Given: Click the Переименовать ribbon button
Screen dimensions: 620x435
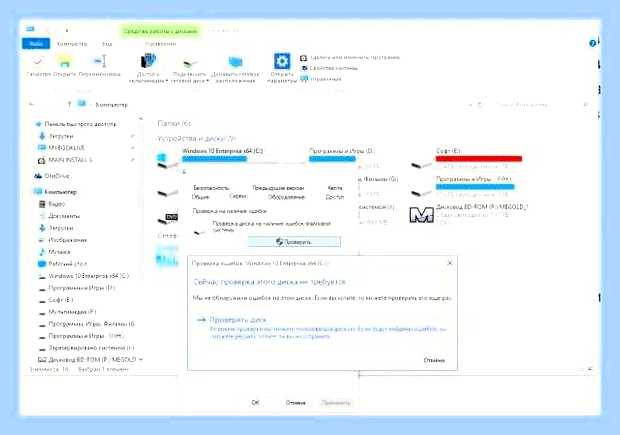Looking at the screenshot, I should coord(99,65).
